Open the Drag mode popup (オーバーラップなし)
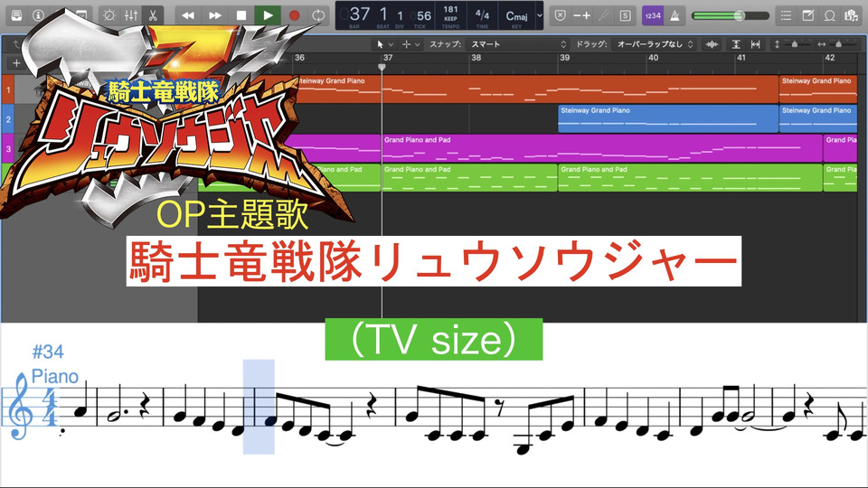 click(x=655, y=44)
